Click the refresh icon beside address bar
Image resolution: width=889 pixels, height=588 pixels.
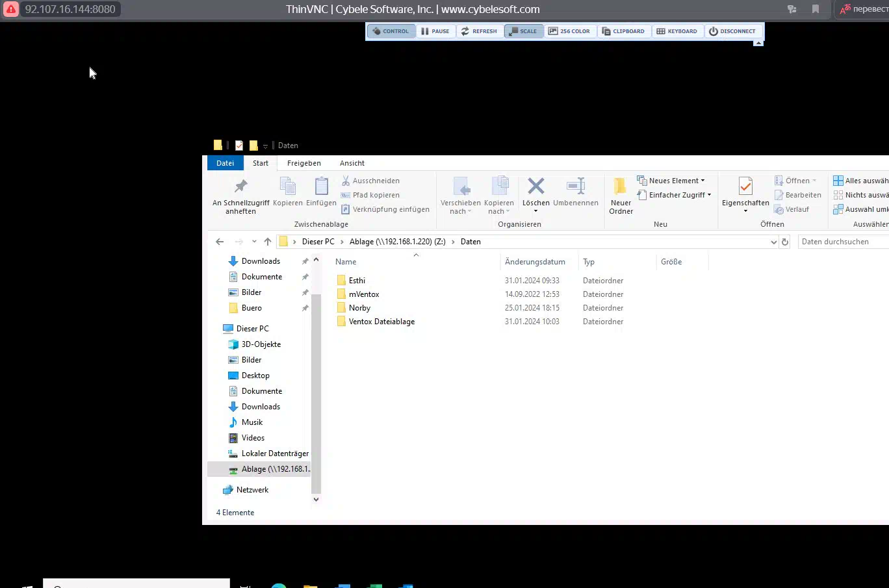(x=785, y=242)
